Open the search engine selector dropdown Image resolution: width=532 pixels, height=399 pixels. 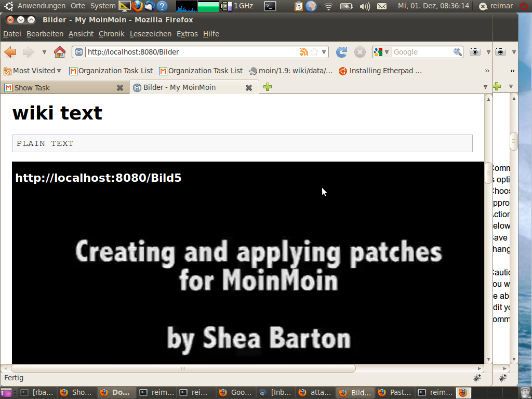tap(381, 52)
